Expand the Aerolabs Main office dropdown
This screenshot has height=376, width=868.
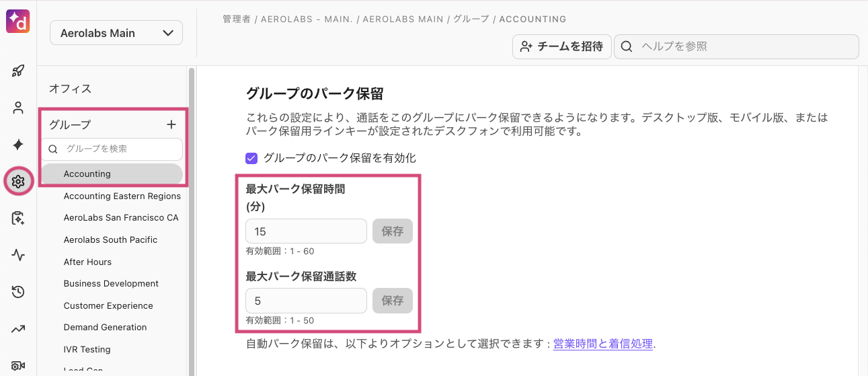(x=116, y=33)
